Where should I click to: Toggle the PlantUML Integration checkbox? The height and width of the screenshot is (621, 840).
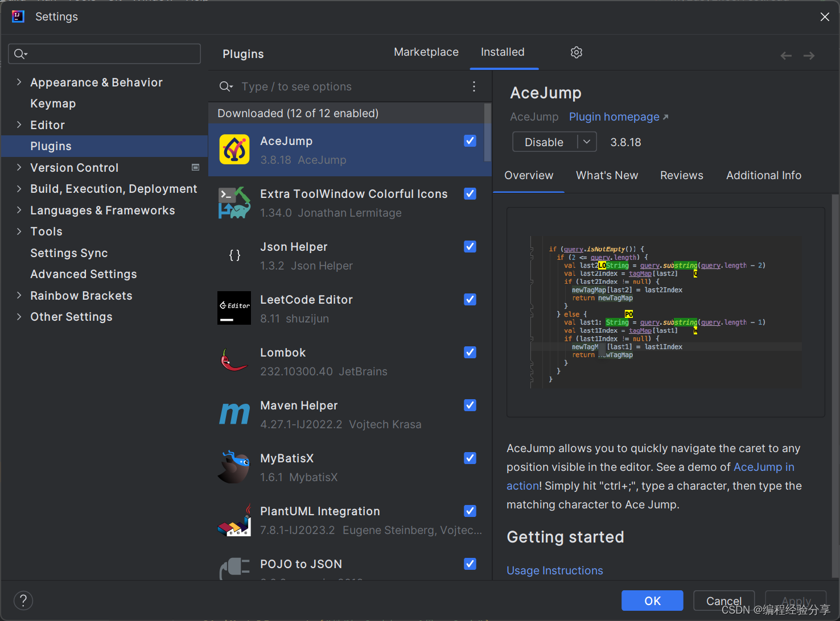[470, 511]
